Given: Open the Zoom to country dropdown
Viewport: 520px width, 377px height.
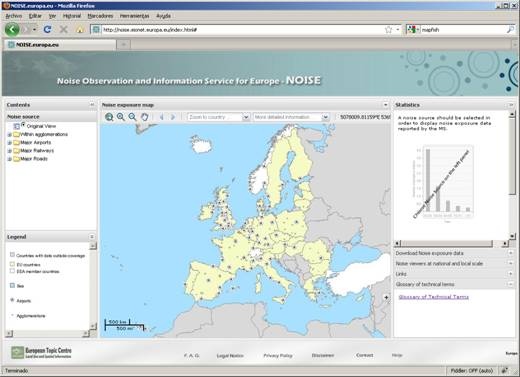Looking at the screenshot, I should pyautogui.click(x=218, y=117).
